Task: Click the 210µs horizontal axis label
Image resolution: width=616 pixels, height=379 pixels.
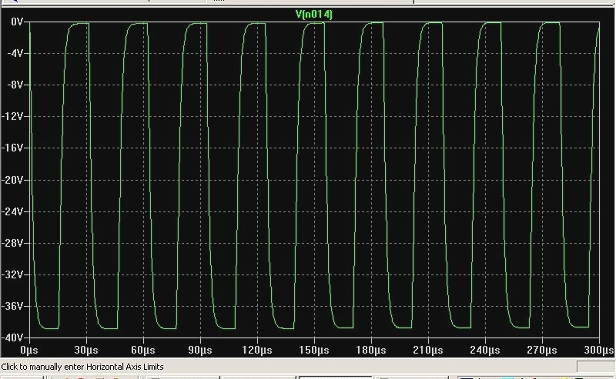Action: point(428,350)
